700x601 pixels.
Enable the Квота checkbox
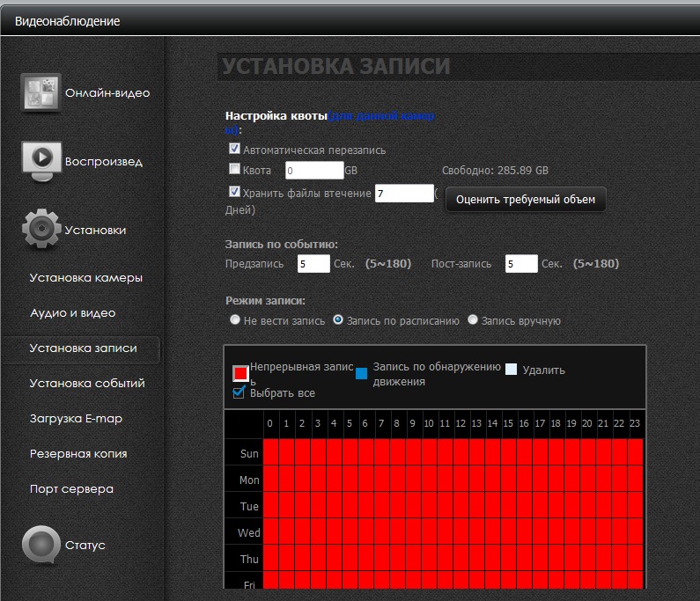pos(234,169)
